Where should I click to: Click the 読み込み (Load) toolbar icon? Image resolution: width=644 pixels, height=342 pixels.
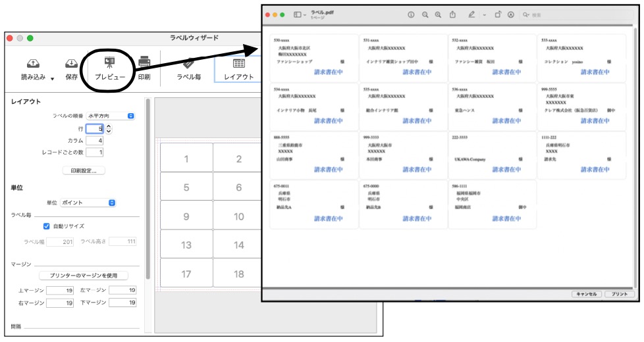pyautogui.click(x=33, y=64)
